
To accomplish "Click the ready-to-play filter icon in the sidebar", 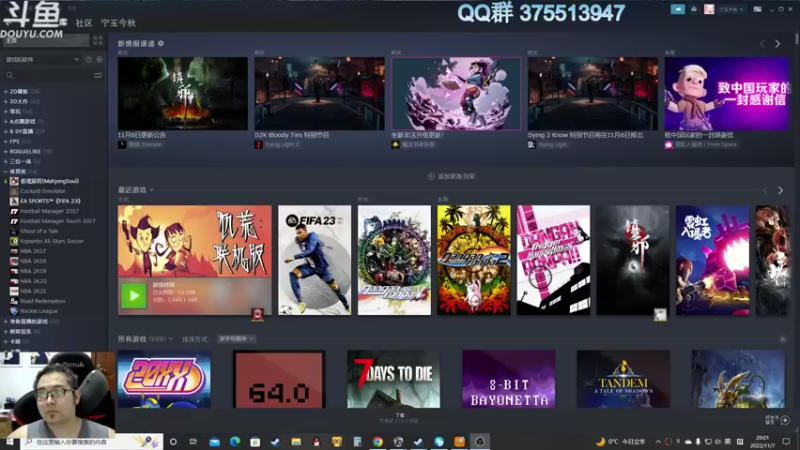I will click(x=99, y=60).
